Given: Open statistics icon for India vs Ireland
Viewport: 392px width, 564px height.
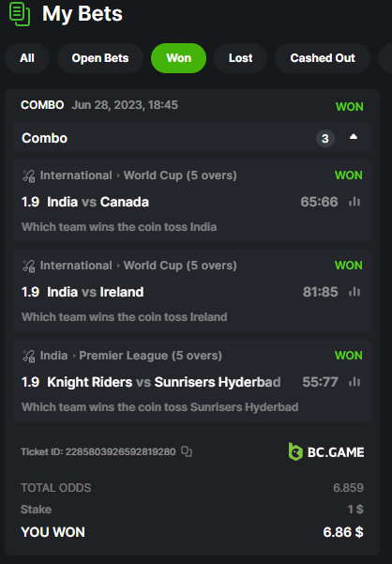Looking at the screenshot, I should coord(354,292).
